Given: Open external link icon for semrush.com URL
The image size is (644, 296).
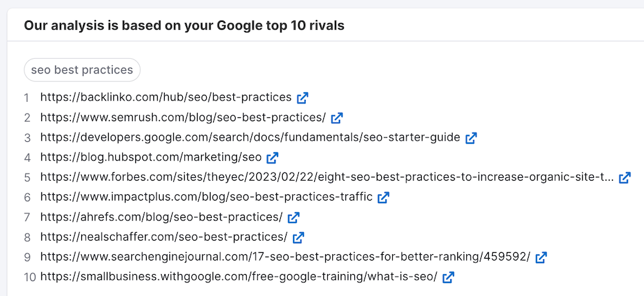Looking at the screenshot, I should pyautogui.click(x=337, y=118).
